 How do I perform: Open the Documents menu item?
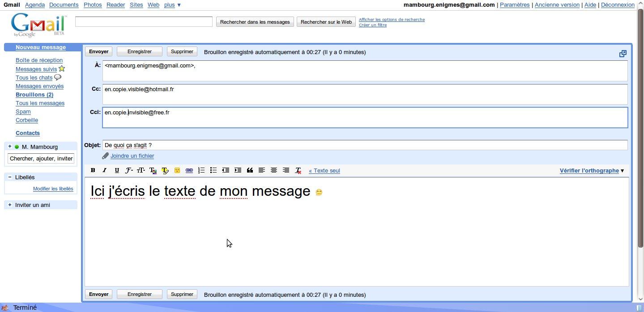coord(64,5)
